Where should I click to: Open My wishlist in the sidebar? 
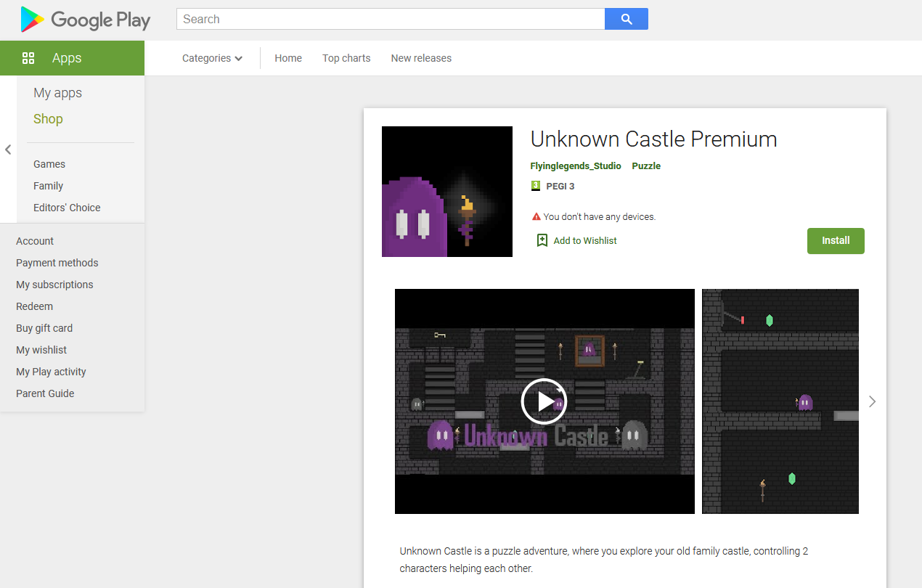(x=41, y=350)
